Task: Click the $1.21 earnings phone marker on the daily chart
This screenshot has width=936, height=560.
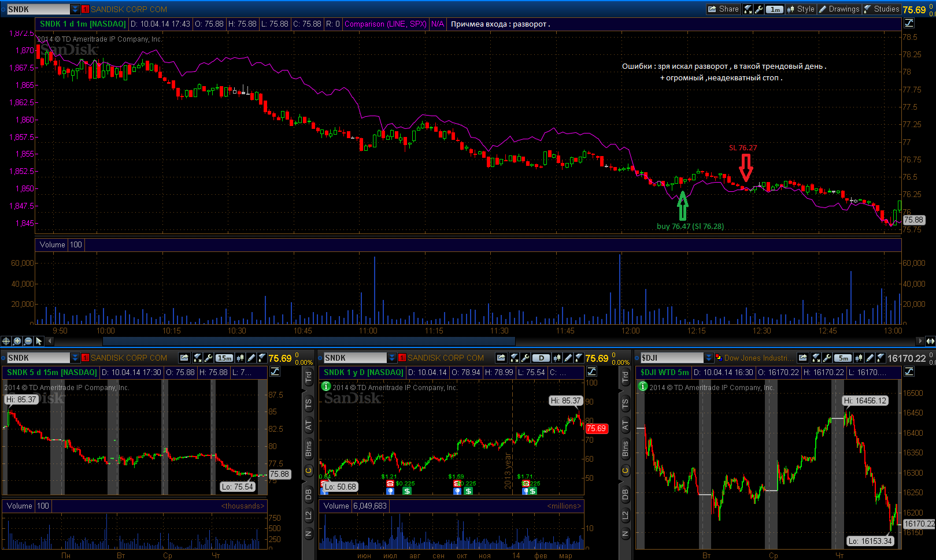Action: tap(390, 484)
